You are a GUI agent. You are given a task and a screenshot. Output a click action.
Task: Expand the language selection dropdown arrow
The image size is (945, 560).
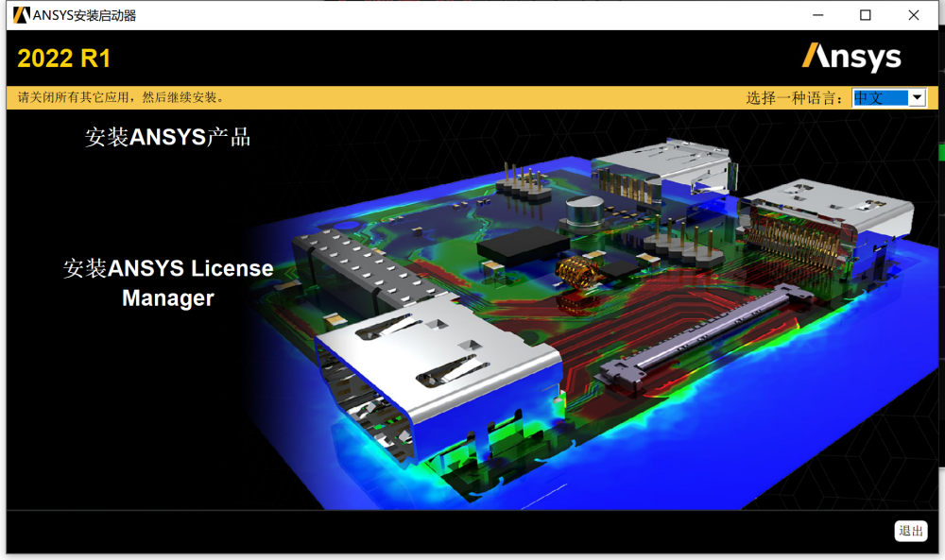tap(917, 97)
